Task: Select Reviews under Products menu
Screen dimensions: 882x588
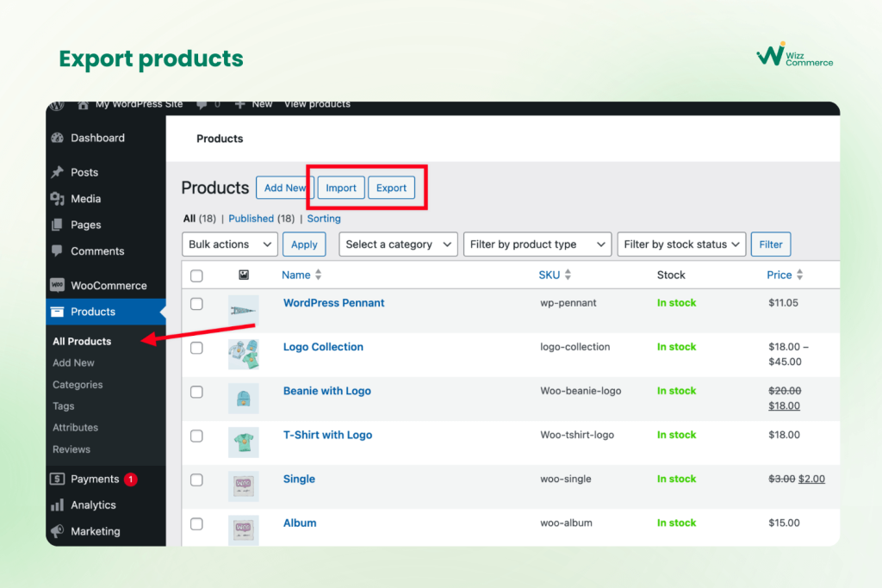Action: click(x=71, y=449)
